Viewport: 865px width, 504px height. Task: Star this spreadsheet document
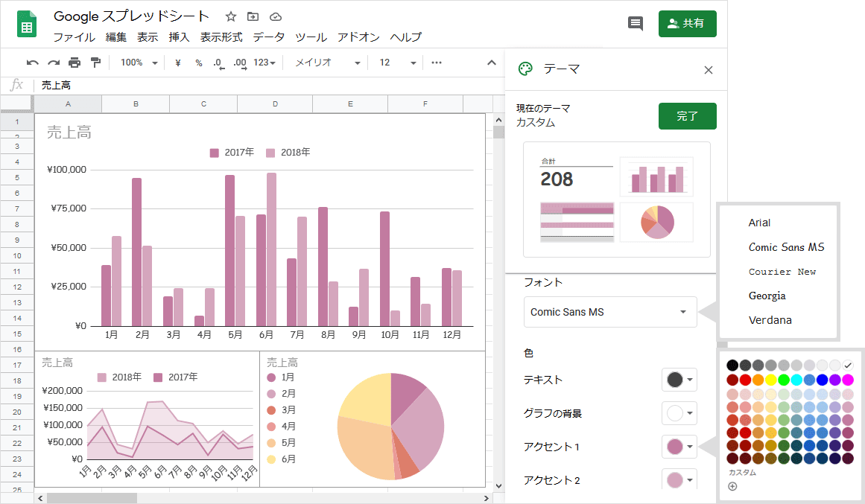(231, 16)
